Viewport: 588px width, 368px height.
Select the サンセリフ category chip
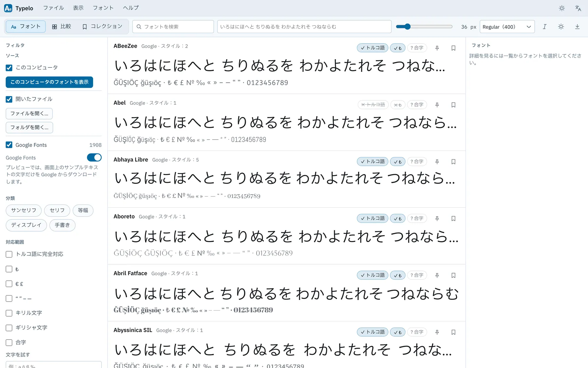click(24, 210)
